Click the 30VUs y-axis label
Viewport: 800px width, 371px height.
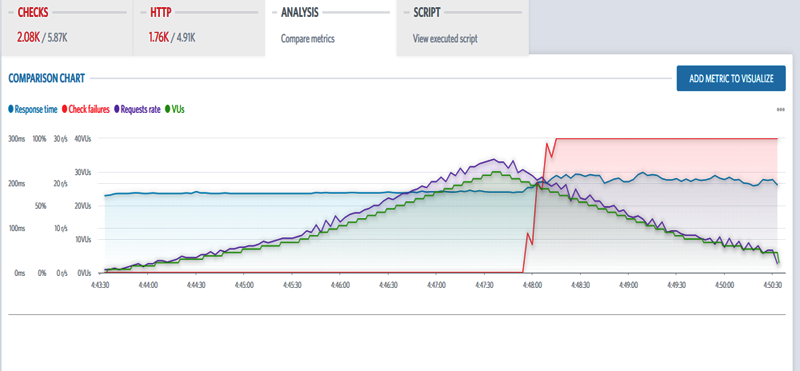point(83,172)
